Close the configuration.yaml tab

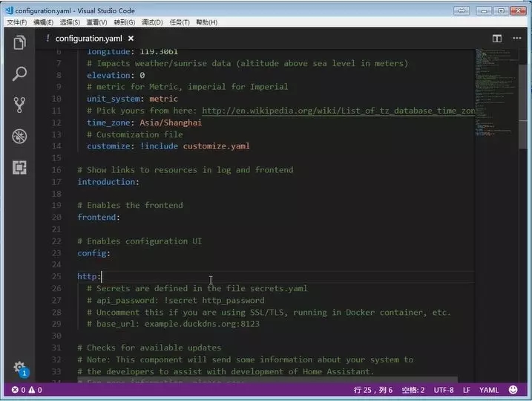tap(131, 39)
